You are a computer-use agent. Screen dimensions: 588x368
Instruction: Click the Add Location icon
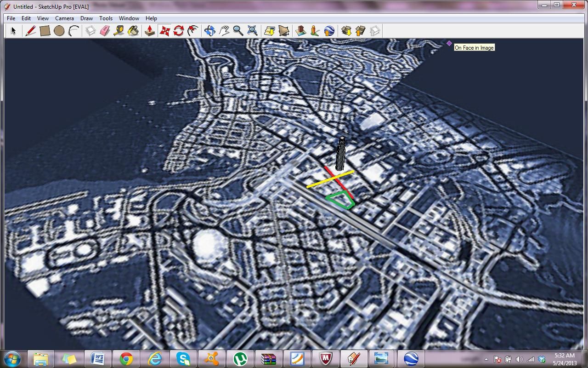tap(269, 31)
